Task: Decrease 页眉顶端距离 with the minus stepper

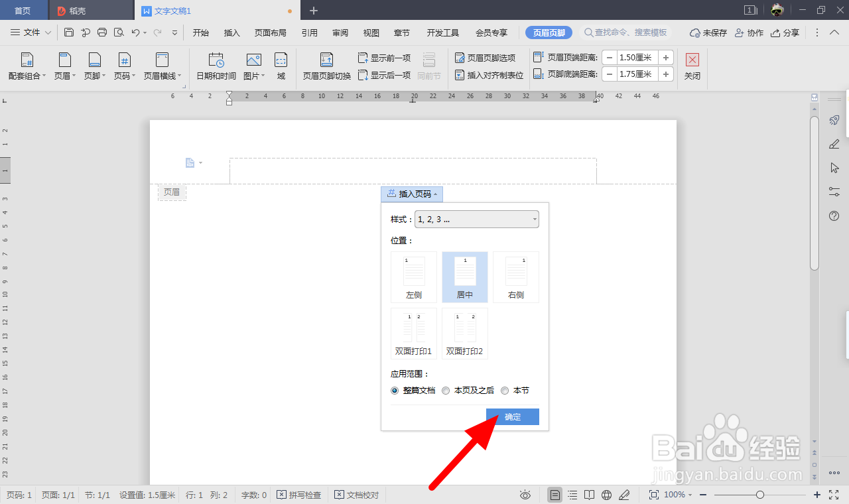Action: pyautogui.click(x=608, y=58)
